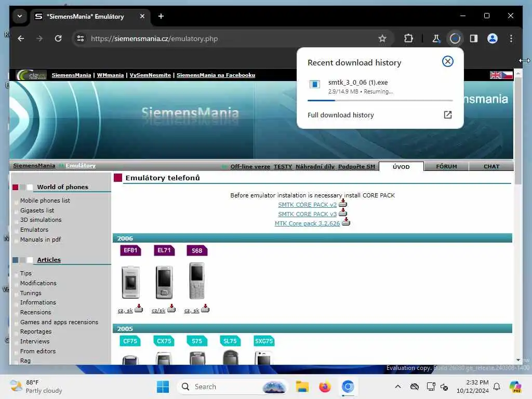Open weather widget 88°F Partly cloudy
532x399 pixels.
[x=36, y=387]
